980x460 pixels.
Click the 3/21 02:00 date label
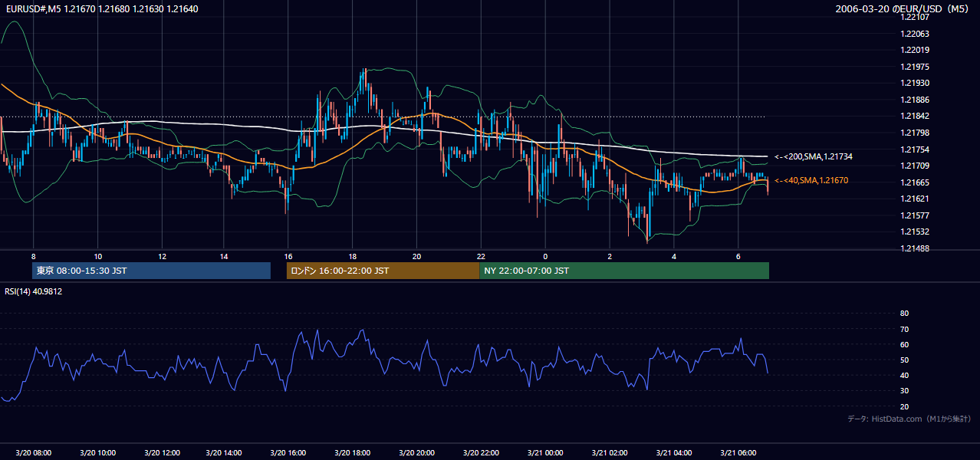[609, 452]
